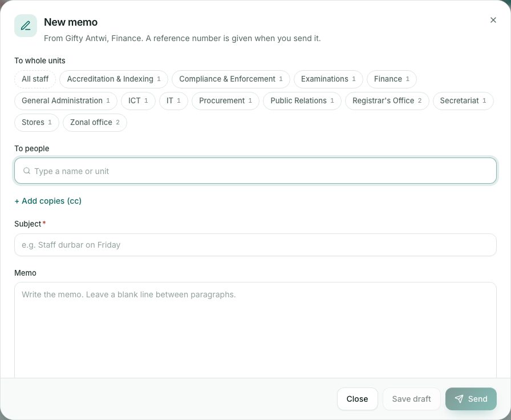The width and height of the screenshot is (511, 420).
Task: Toggle the Finance unit chip
Action: pos(392,79)
